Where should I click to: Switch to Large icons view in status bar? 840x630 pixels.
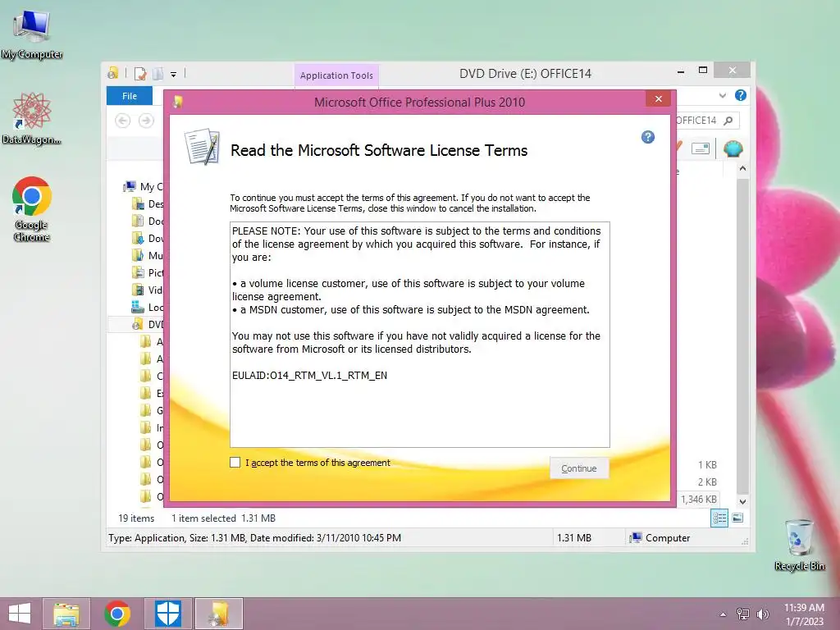pos(737,518)
